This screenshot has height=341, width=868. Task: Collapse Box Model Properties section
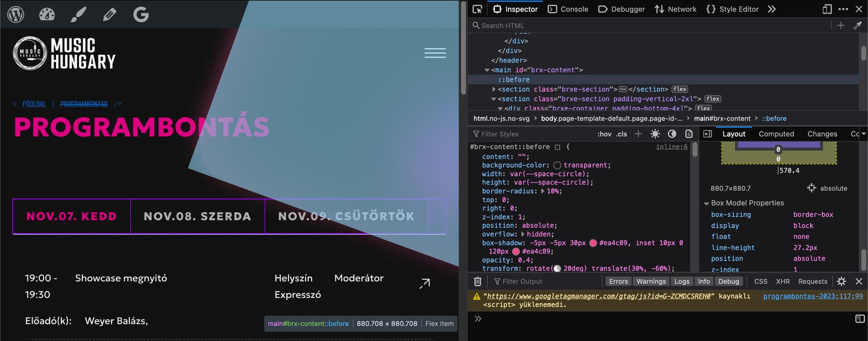[706, 203]
